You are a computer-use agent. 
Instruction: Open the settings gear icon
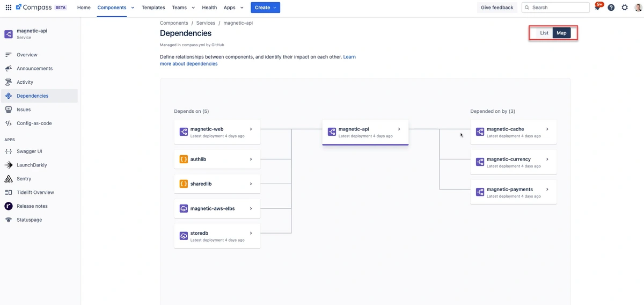coord(625,8)
